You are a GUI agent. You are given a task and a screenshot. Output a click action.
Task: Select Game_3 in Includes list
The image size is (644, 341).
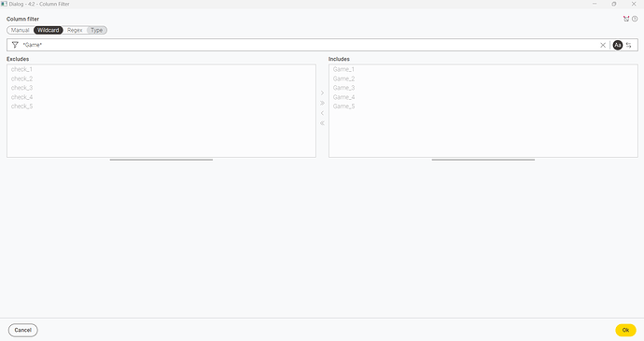343,88
